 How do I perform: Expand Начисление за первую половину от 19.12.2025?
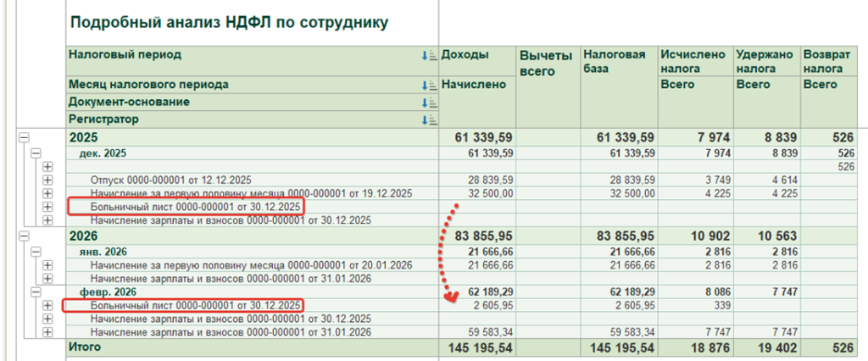point(47,193)
